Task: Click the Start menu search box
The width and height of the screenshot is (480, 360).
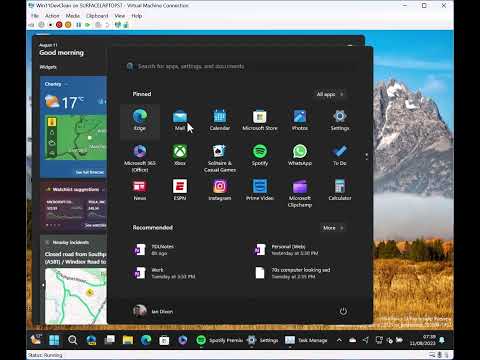Action: pyautogui.click(x=239, y=66)
